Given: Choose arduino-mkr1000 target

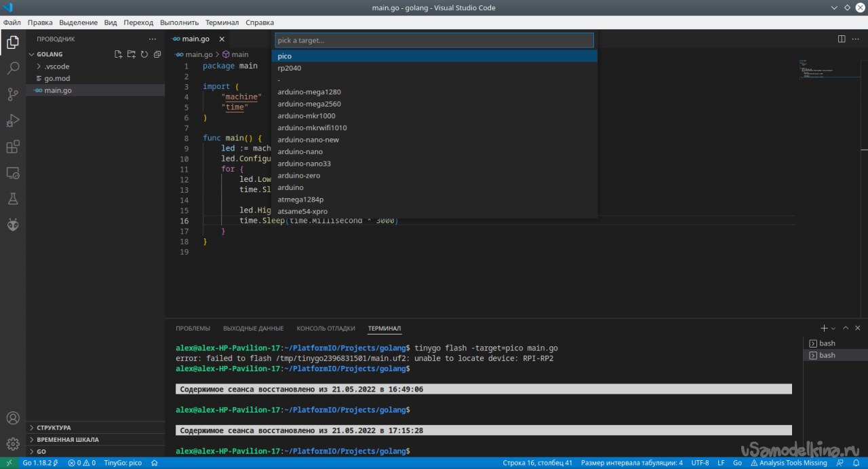Looking at the screenshot, I should (x=435, y=115).
